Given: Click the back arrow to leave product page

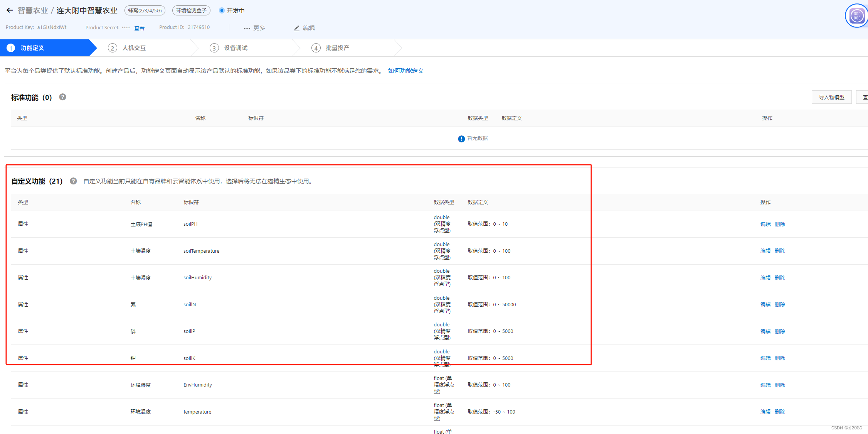Looking at the screenshot, I should click(9, 10).
